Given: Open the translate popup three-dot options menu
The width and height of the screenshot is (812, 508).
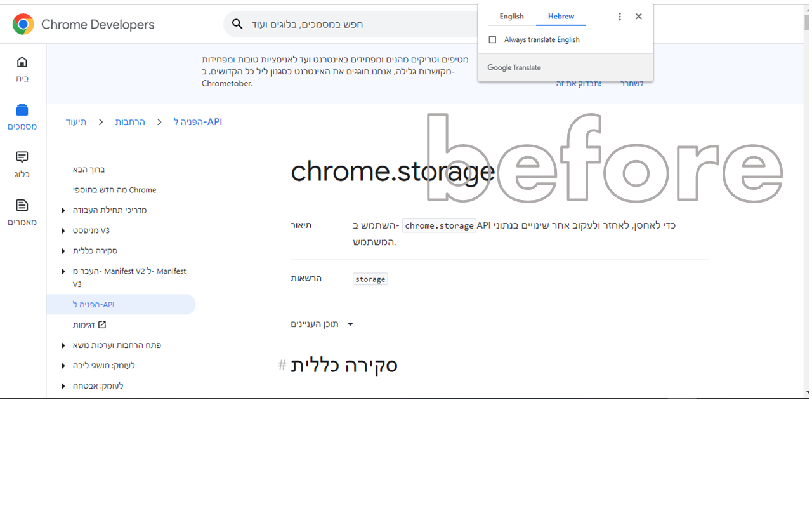Looking at the screenshot, I should pos(620,17).
